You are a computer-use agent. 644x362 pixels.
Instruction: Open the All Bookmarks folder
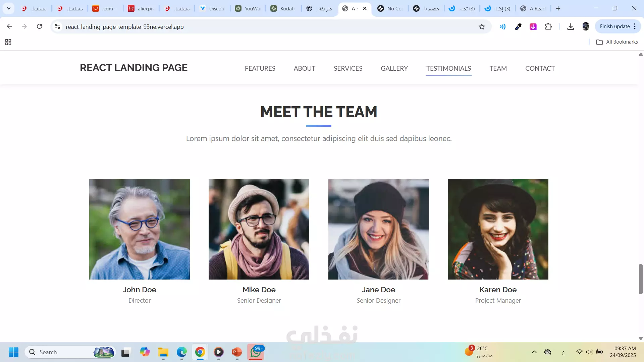(x=617, y=42)
